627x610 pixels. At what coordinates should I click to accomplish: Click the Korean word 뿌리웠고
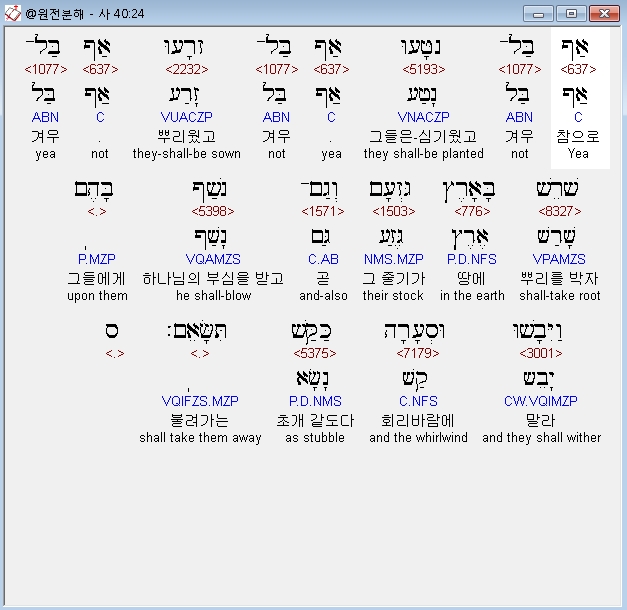[x=187, y=136]
